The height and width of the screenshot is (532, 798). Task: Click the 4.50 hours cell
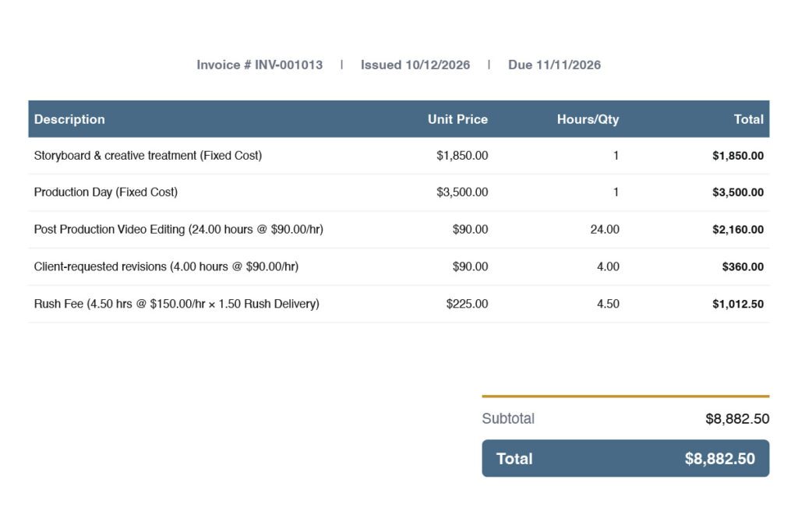608,304
